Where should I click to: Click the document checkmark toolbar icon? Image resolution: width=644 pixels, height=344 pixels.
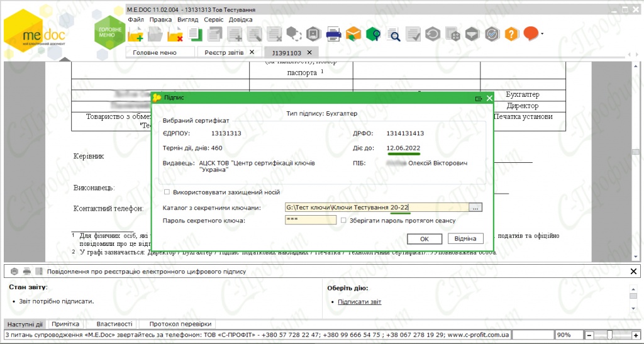click(x=413, y=35)
